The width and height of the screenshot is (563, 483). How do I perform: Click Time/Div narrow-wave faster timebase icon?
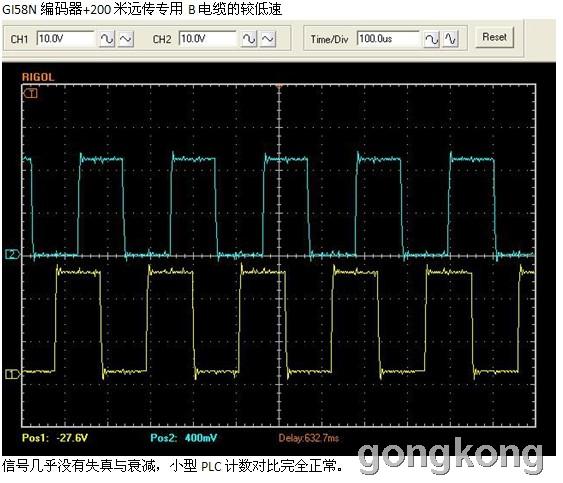point(451,39)
